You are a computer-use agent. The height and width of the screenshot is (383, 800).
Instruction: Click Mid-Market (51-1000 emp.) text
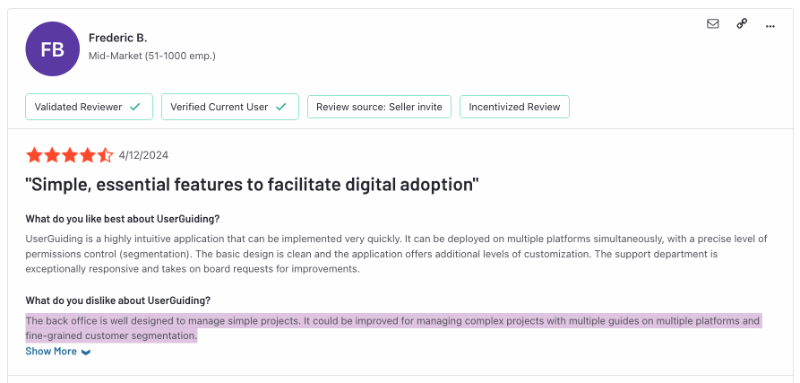pos(152,56)
